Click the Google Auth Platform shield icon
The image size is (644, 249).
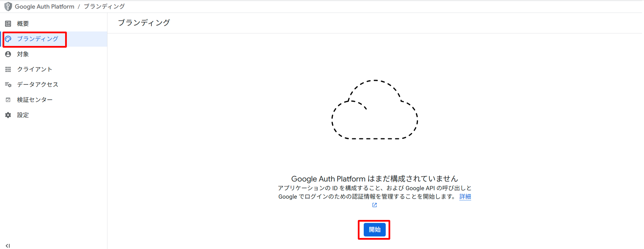click(8, 6)
